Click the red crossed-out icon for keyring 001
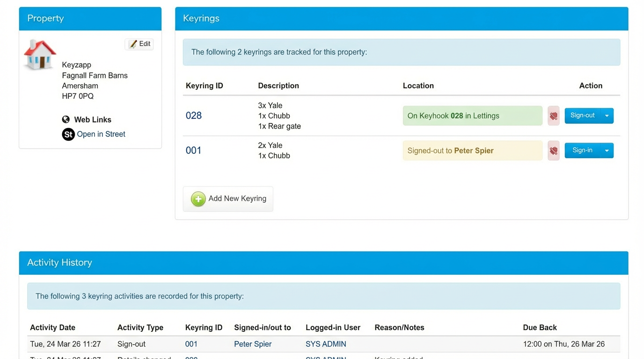 pos(553,151)
